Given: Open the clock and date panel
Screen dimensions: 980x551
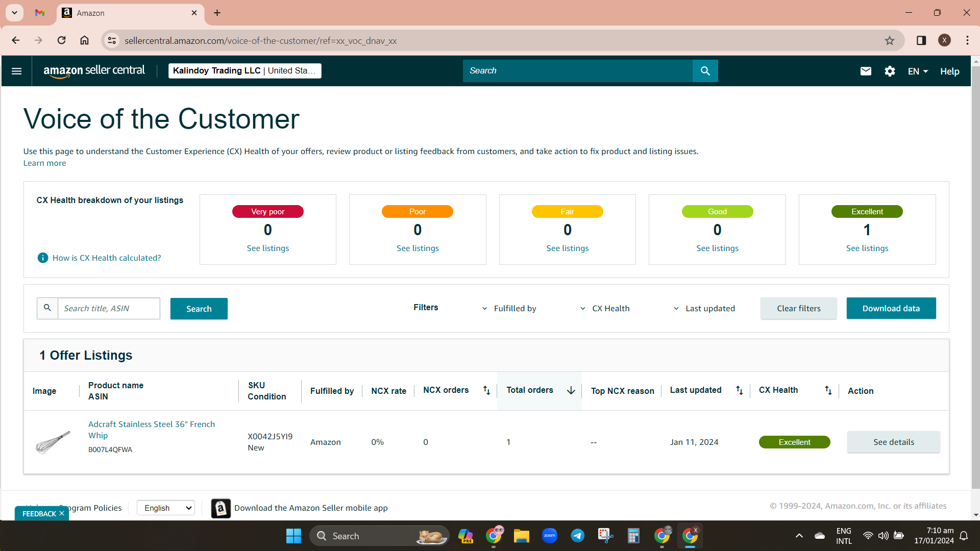Looking at the screenshot, I should click(934, 536).
